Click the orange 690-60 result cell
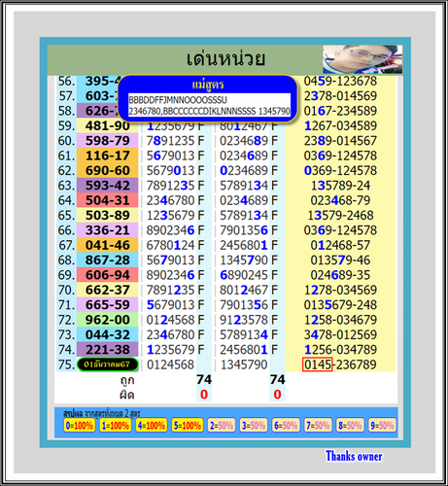Screen dimensions: 448x486 tap(108, 170)
